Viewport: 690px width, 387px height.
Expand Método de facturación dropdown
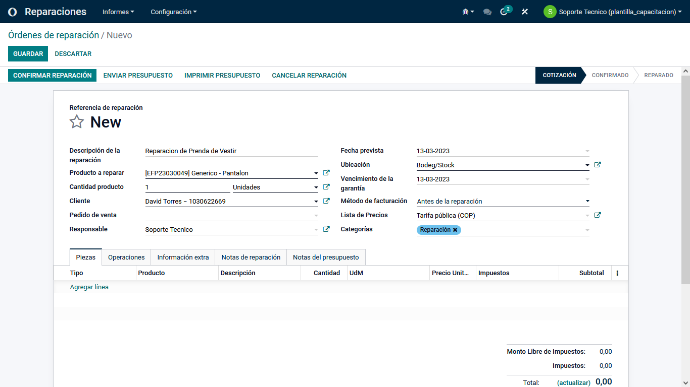pos(587,201)
